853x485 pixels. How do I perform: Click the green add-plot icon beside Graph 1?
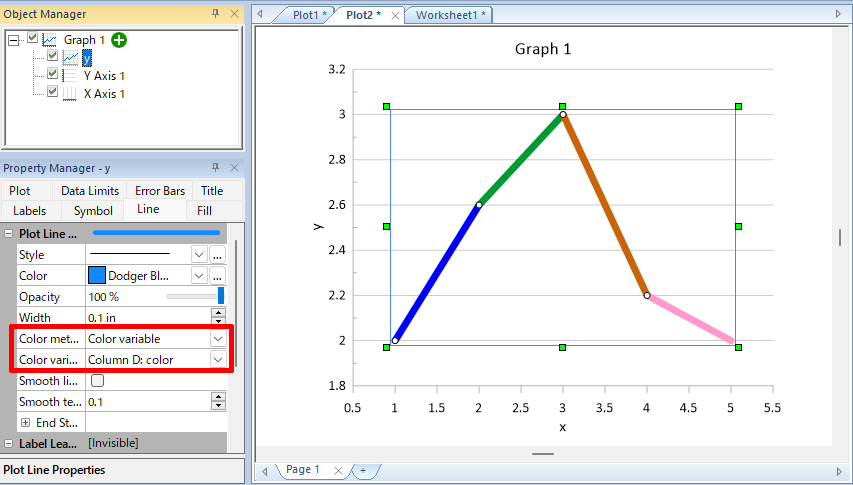click(119, 39)
